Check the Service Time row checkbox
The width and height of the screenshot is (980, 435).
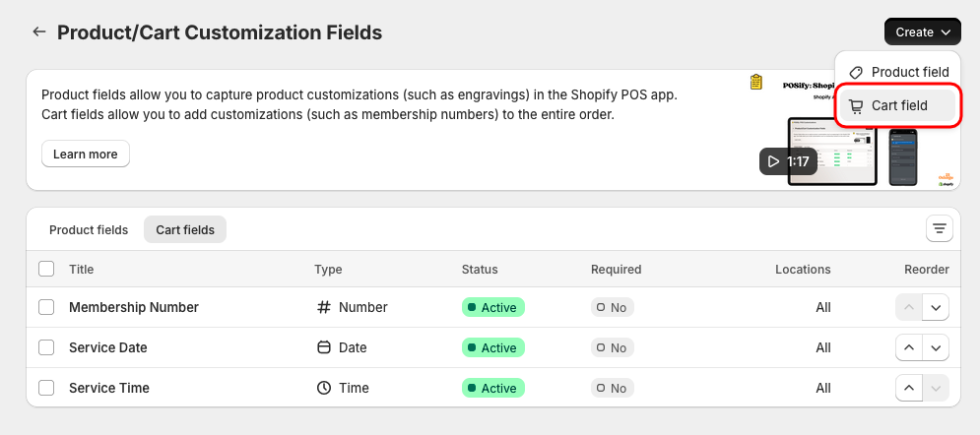click(46, 388)
